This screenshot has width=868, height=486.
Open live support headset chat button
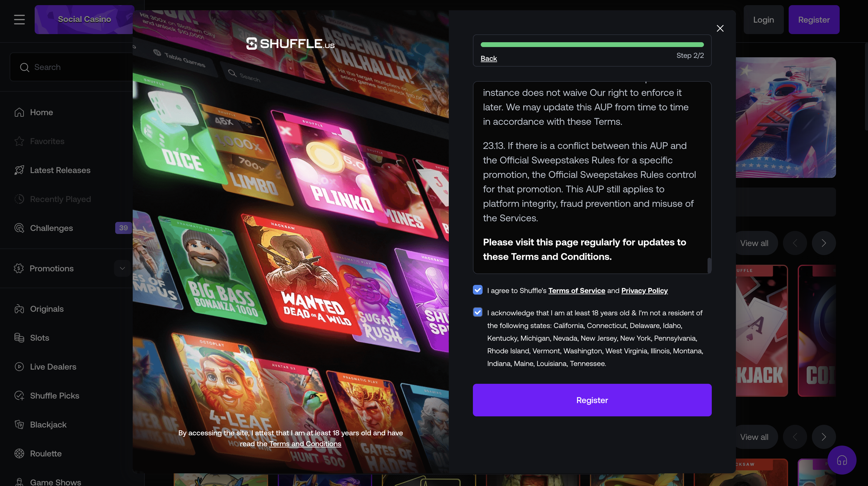[x=842, y=460]
